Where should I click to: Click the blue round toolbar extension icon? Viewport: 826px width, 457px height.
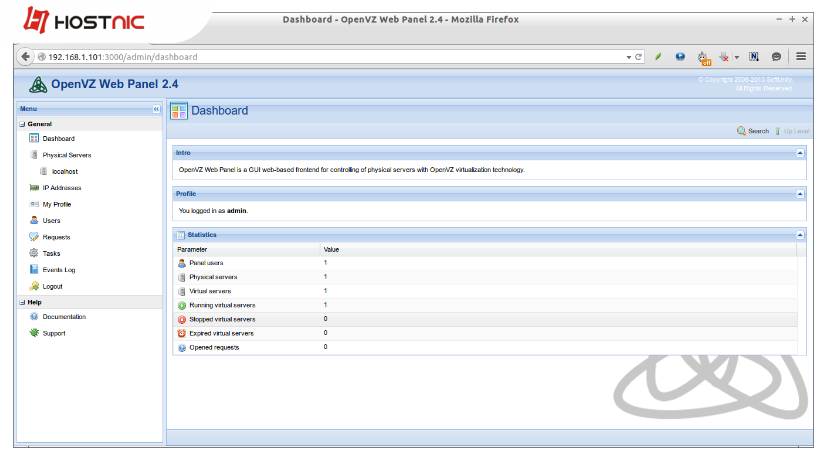pyautogui.click(x=680, y=56)
